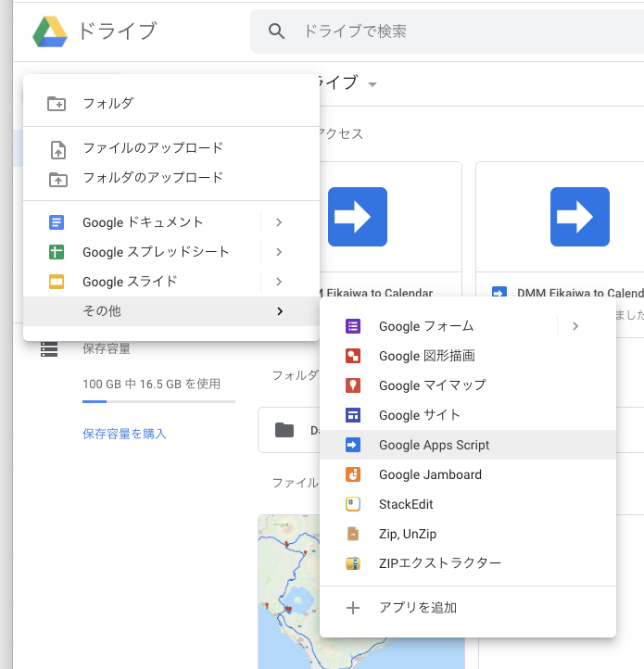Image resolution: width=644 pixels, height=669 pixels.
Task: Expand the Google ドキュメント submenu arrow
Action: click(279, 222)
